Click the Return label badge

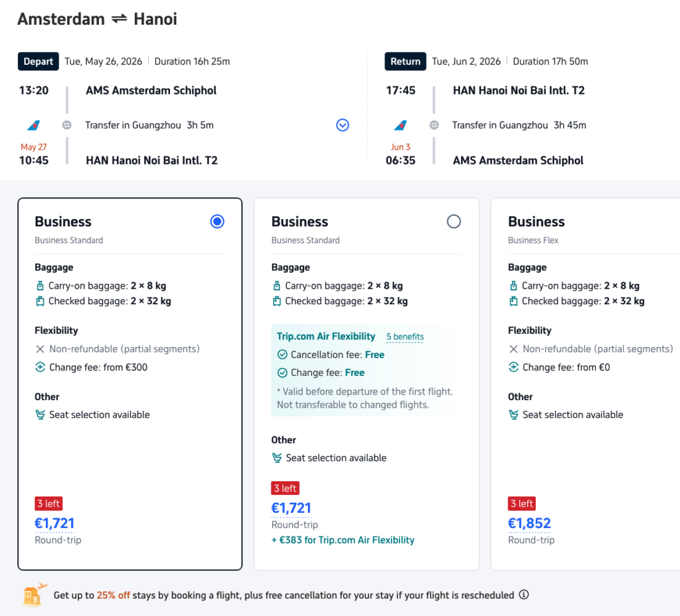point(406,61)
